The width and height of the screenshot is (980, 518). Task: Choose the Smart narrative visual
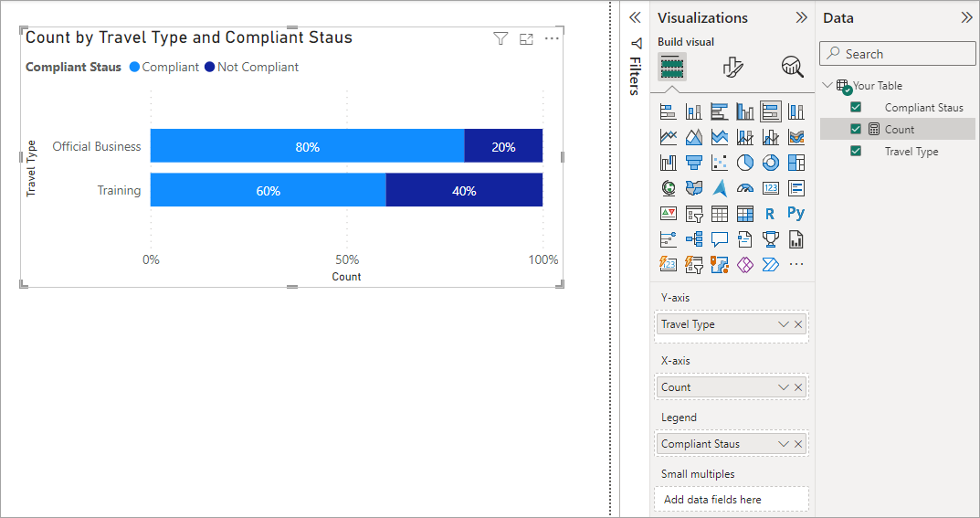(745, 238)
